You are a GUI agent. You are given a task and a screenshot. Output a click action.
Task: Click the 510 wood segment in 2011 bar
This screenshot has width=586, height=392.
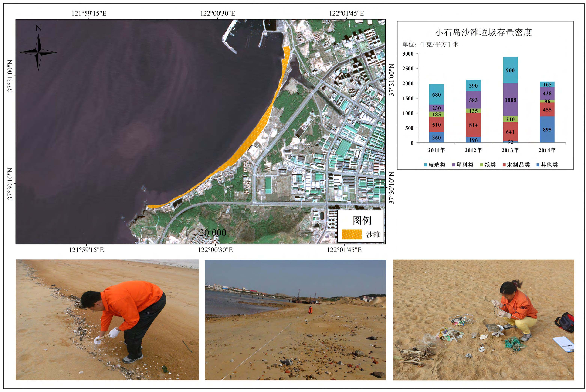437,124
